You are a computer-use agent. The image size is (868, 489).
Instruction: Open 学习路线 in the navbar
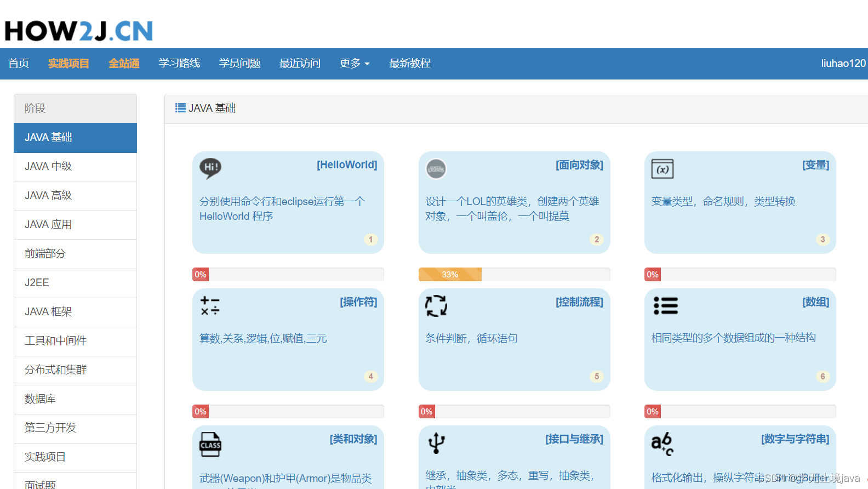179,64
